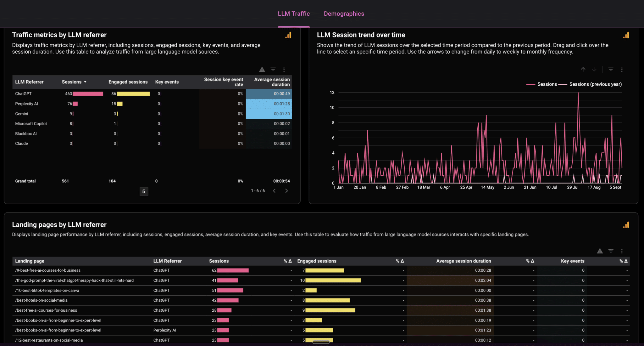Open three-dot menu of traffic metrics table

click(284, 70)
